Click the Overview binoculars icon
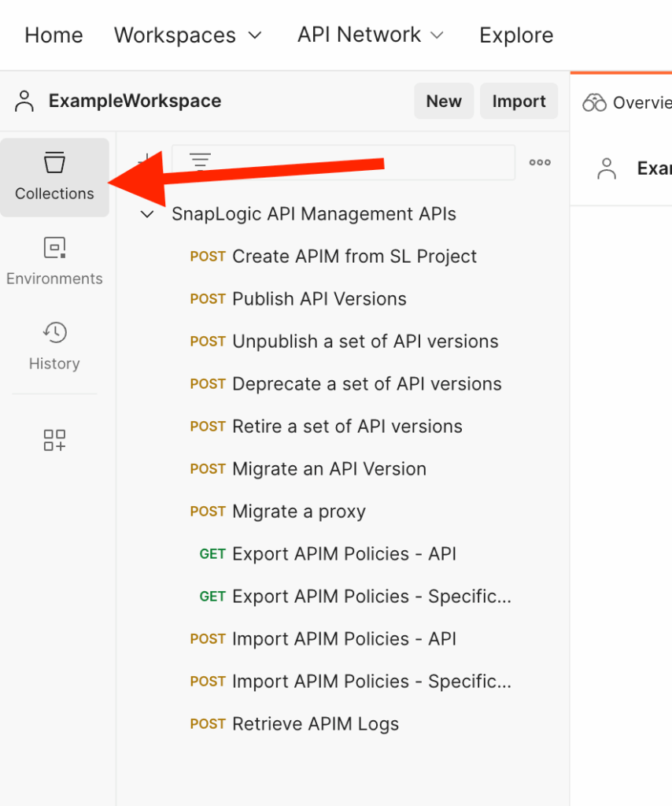The height and width of the screenshot is (806, 672). [x=594, y=102]
